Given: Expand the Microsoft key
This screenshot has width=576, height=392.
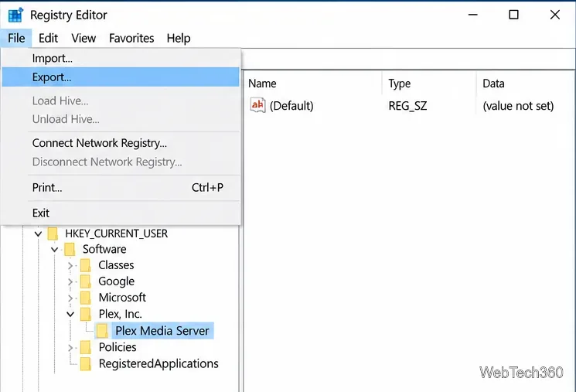Looking at the screenshot, I should click(x=70, y=298).
